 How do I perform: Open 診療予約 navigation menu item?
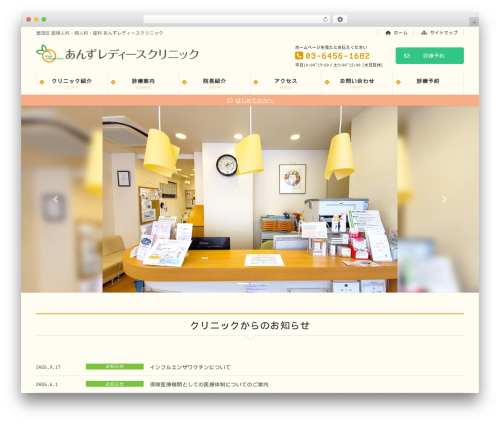pos(428,83)
